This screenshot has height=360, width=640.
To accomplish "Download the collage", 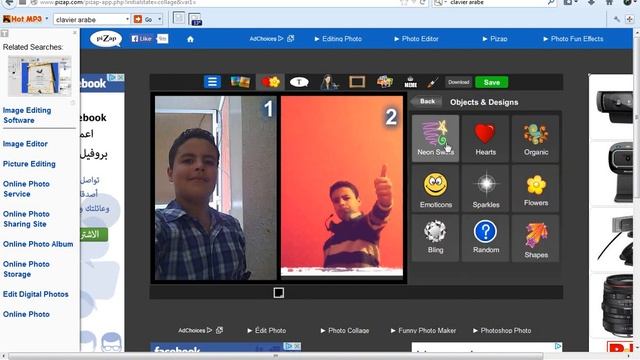I will point(458,82).
